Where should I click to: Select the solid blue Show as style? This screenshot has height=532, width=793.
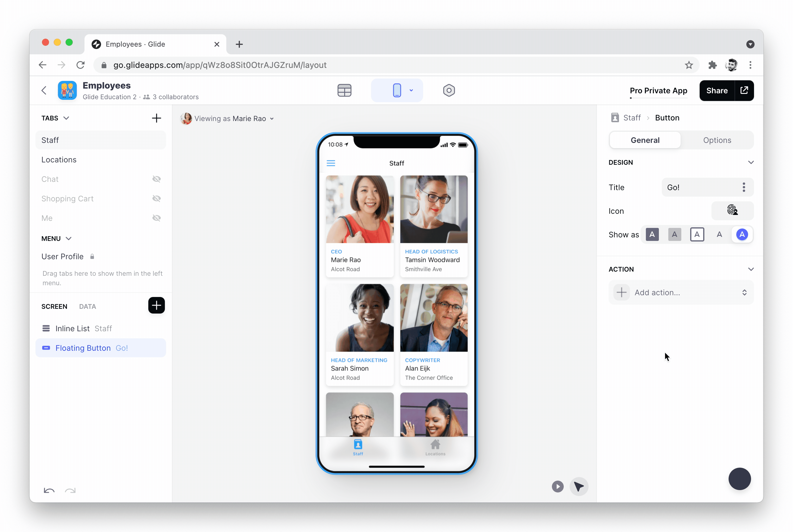(742, 234)
